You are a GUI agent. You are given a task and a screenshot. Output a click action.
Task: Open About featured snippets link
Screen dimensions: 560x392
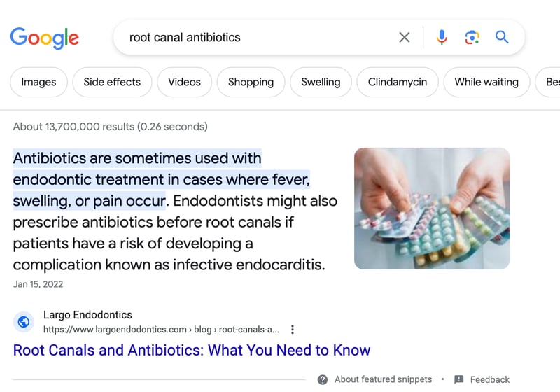tap(383, 379)
